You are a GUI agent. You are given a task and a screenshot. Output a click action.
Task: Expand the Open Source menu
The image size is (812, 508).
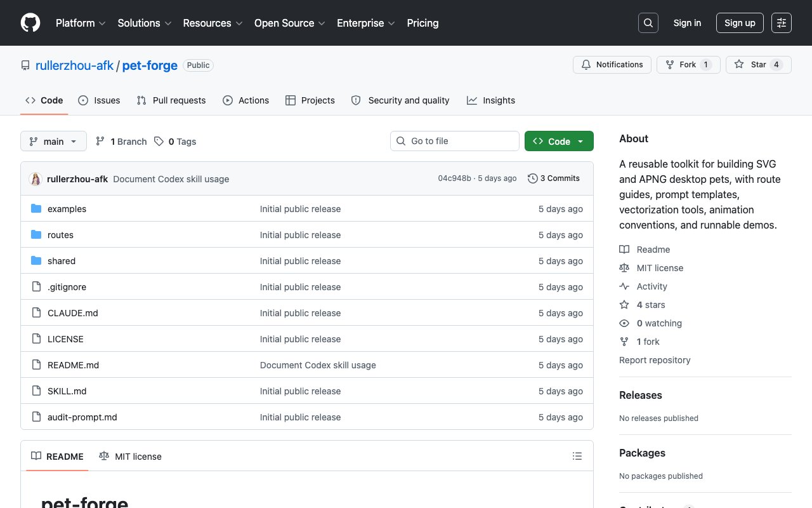pos(290,23)
